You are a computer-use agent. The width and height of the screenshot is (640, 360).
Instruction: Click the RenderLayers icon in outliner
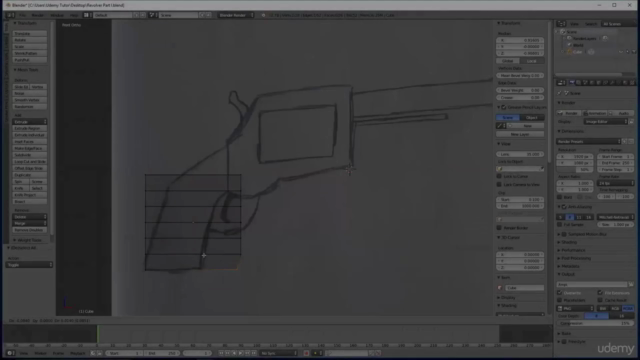[569, 38]
